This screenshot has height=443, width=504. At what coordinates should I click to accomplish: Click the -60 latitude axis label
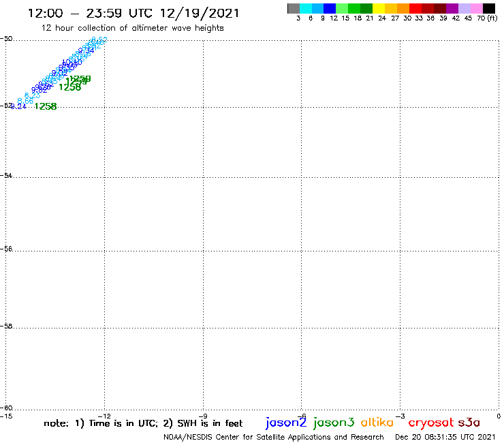(x=6, y=408)
